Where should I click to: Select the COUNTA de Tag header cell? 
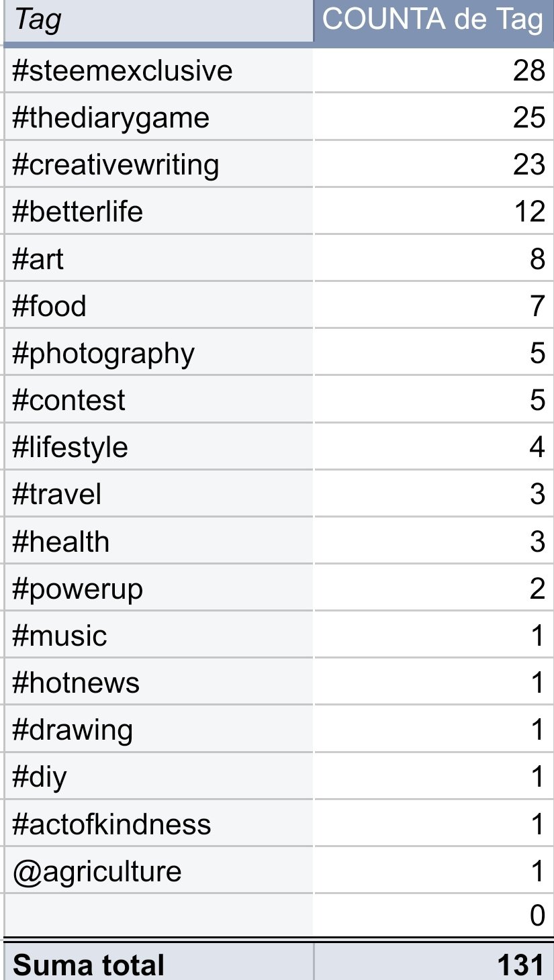[x=434, y=21]
